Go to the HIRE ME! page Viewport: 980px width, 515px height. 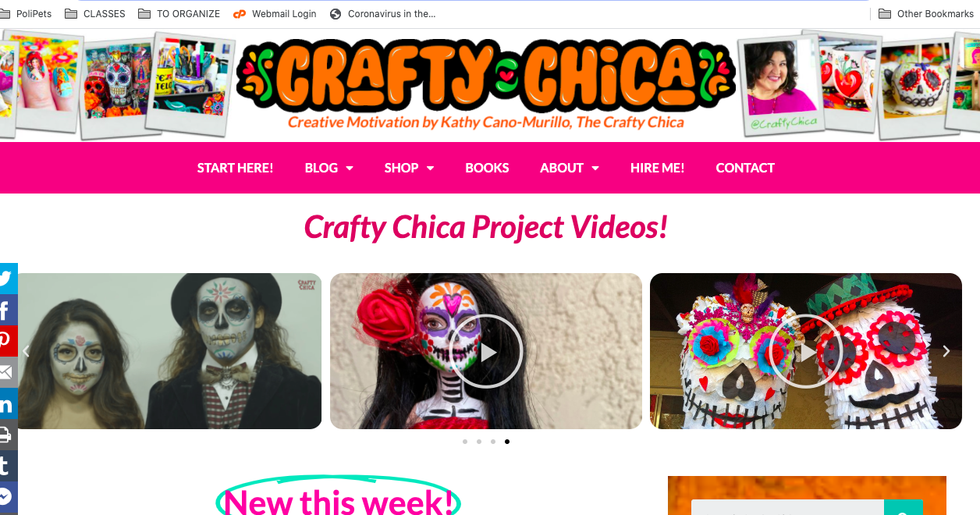coord(657,168)
